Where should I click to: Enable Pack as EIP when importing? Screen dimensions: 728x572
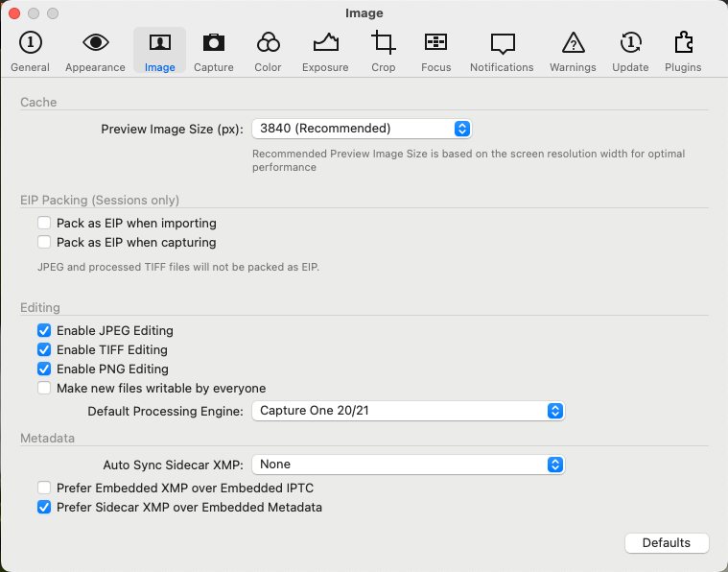[x=44, y=223]
